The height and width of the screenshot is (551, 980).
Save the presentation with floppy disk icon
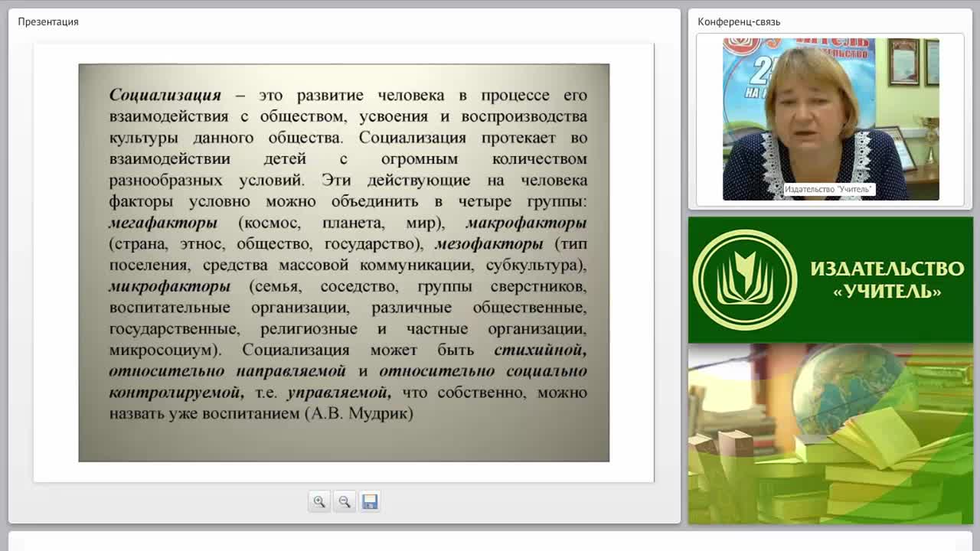(x=370, y=501)
